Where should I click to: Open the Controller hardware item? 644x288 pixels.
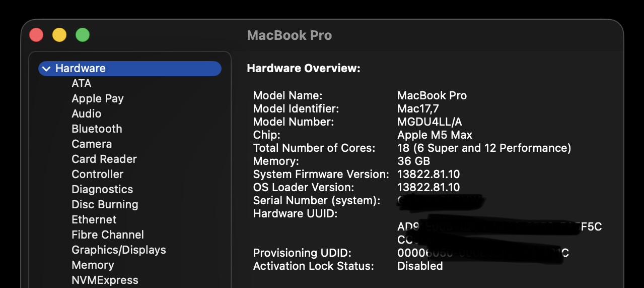[98, 174]
